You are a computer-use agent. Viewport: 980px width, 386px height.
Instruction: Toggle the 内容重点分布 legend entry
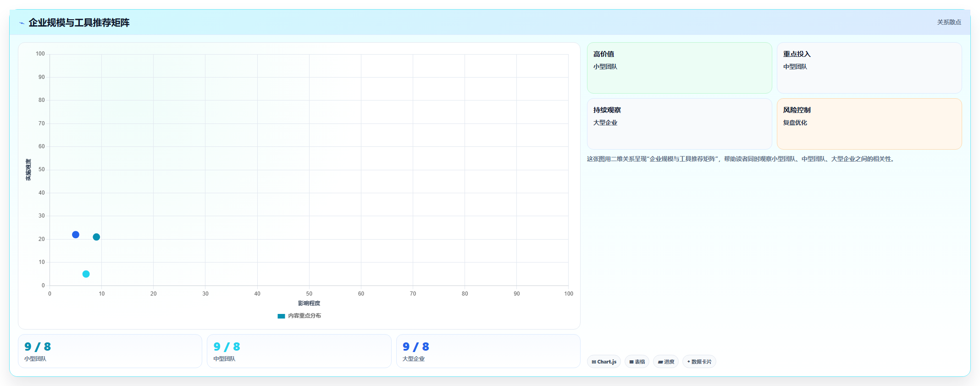[299, 316]
